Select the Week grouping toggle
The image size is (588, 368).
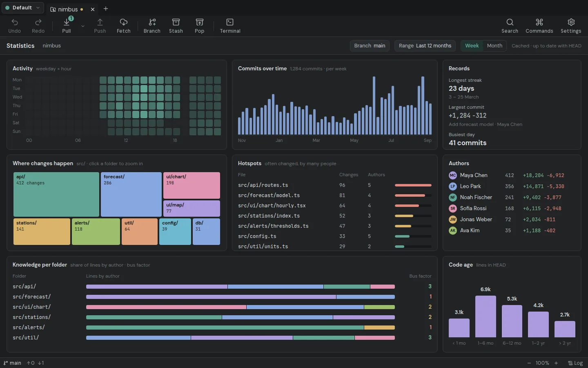472,46
